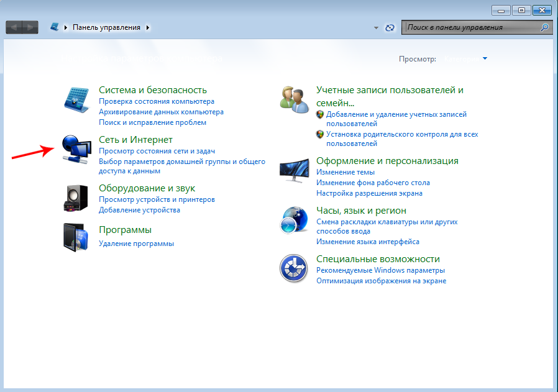Expand the arrow after Панель управления breadcrumb
This screenshot has width=558, height=392.
tap(148, 28)
